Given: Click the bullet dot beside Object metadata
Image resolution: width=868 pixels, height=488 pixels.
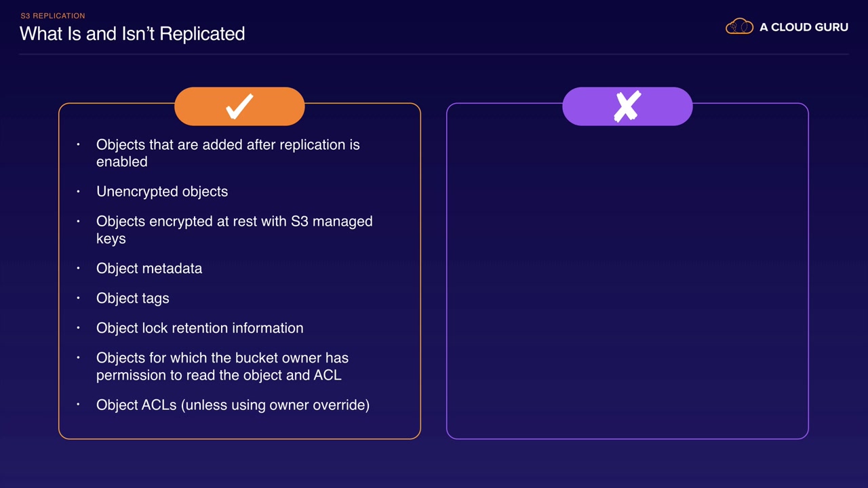Looking at the screenshot, I should 79,268.
